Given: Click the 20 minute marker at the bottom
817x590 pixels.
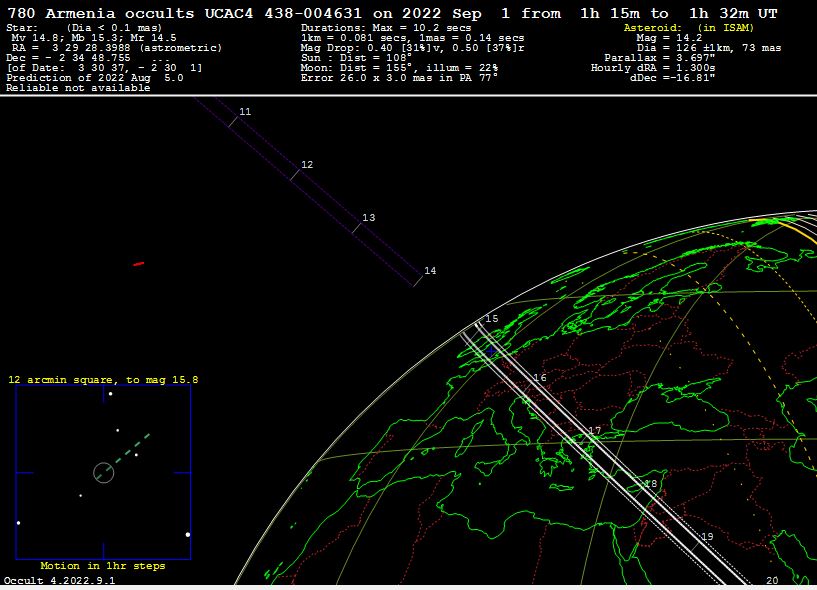Looking at the screenshot, I should tap(771, 580).
